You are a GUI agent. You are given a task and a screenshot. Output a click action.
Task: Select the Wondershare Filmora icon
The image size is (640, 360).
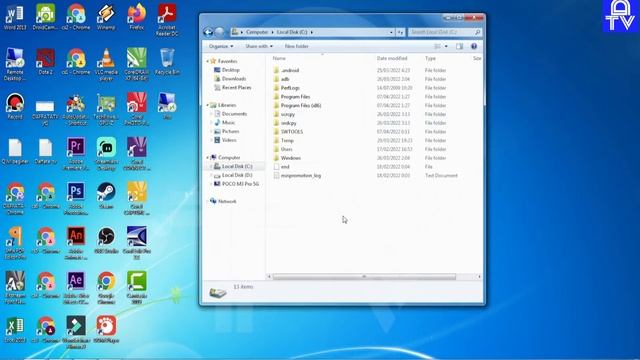(76, 332)
